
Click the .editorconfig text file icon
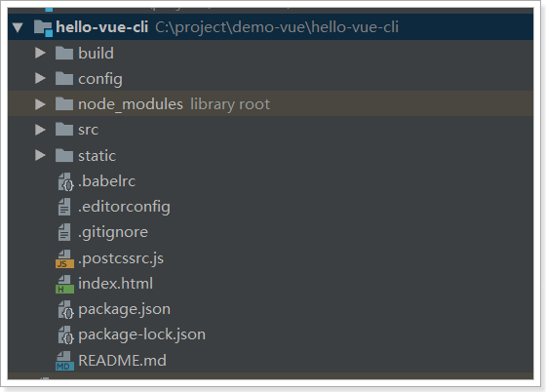64,207
